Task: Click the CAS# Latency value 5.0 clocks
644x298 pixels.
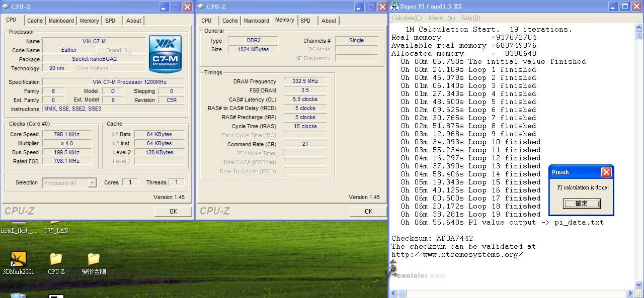Action: click(305, 99)
